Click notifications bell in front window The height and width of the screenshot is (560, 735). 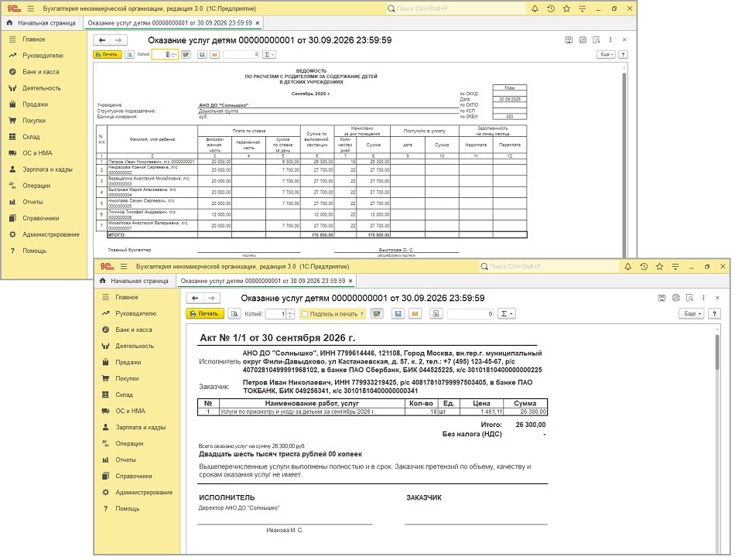627,266
